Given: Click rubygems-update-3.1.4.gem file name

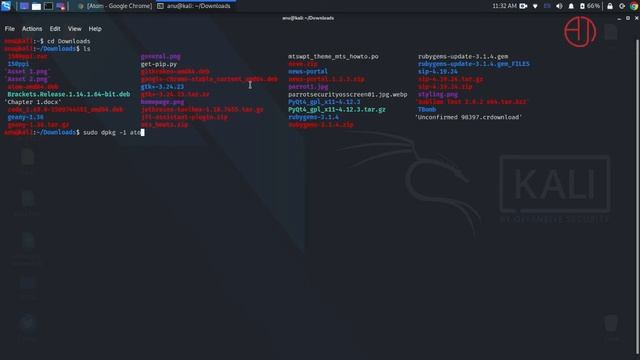Looking at the screenshot, I should (x=463, y=56).
